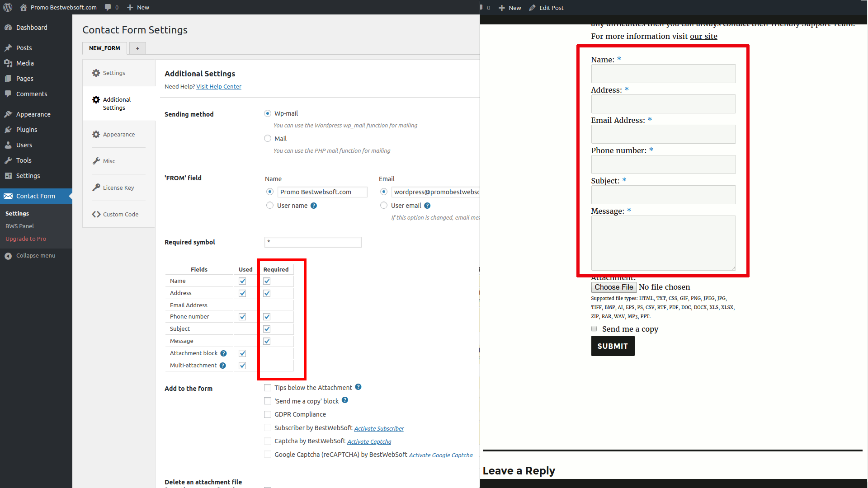Screen dimensions: 868x488
Task: Add a new form with plus tab
Action: (x=137, y=48)
